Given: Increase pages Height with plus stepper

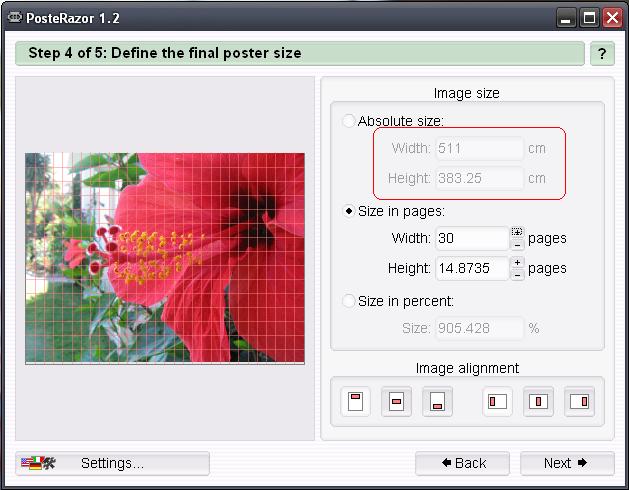Looking at the screenshot, I should pos(517,262).
